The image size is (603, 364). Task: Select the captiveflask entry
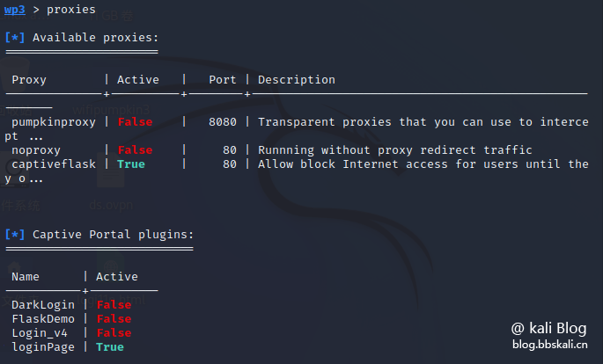point(54,164)
